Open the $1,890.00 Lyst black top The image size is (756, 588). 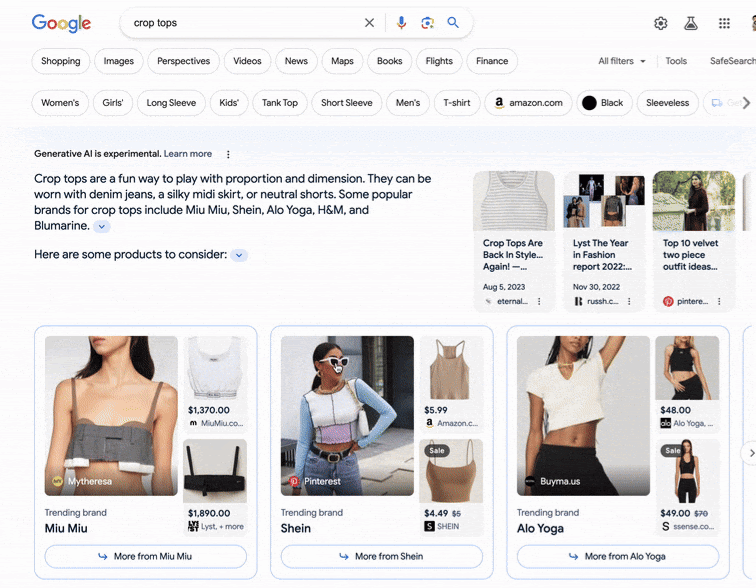coord(215,486)
